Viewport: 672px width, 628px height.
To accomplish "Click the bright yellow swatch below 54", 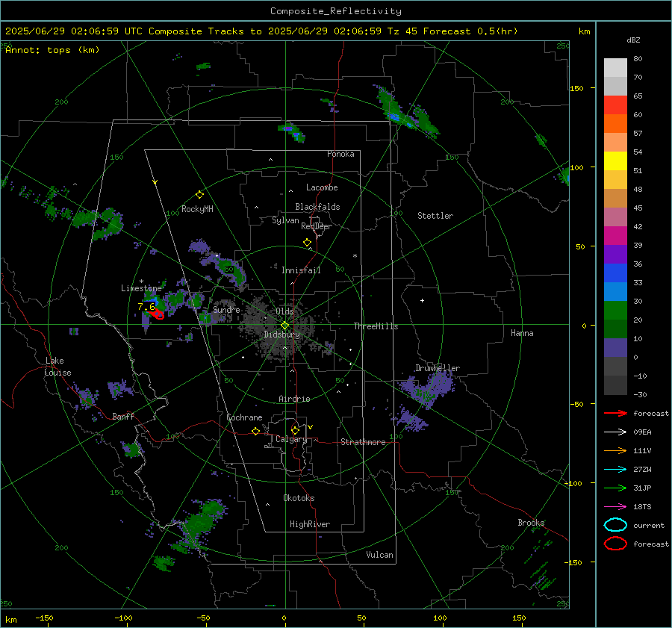I will [615, 161].
